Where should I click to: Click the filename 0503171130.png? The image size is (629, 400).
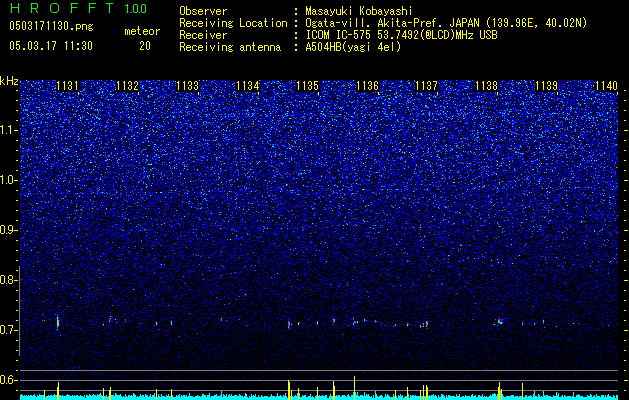coord(51,27)
